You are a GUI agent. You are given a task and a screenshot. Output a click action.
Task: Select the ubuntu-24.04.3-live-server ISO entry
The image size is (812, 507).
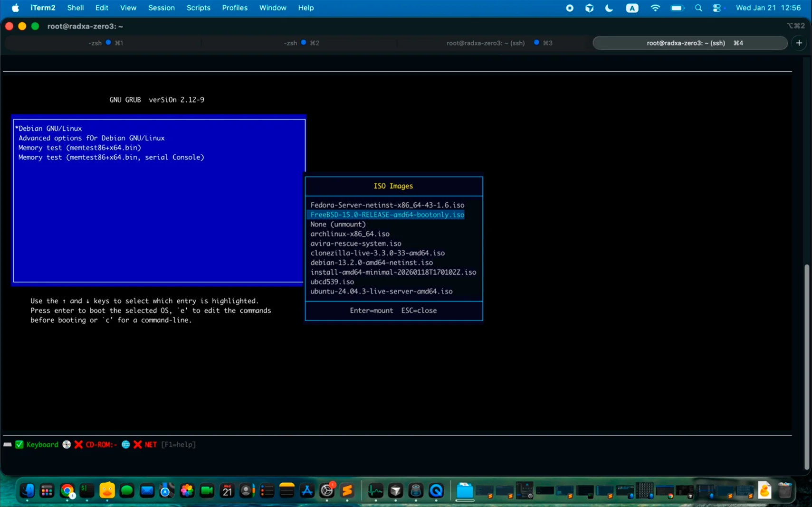[382, 291]
